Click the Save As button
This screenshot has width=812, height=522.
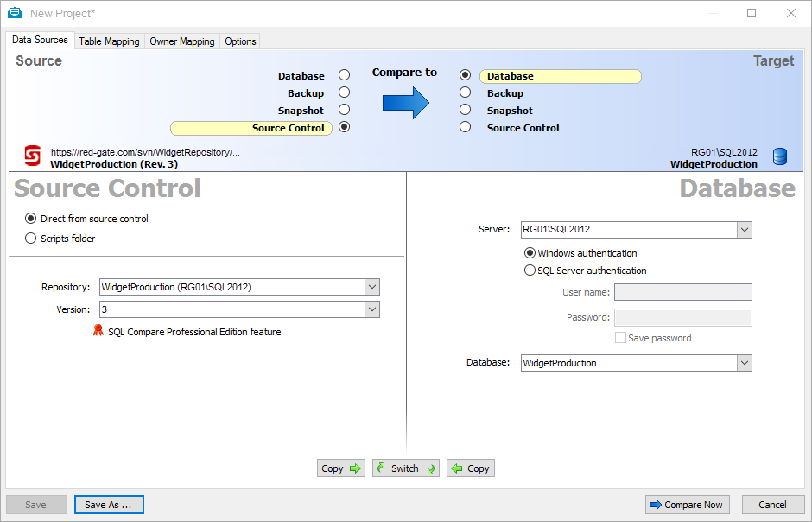109,505
